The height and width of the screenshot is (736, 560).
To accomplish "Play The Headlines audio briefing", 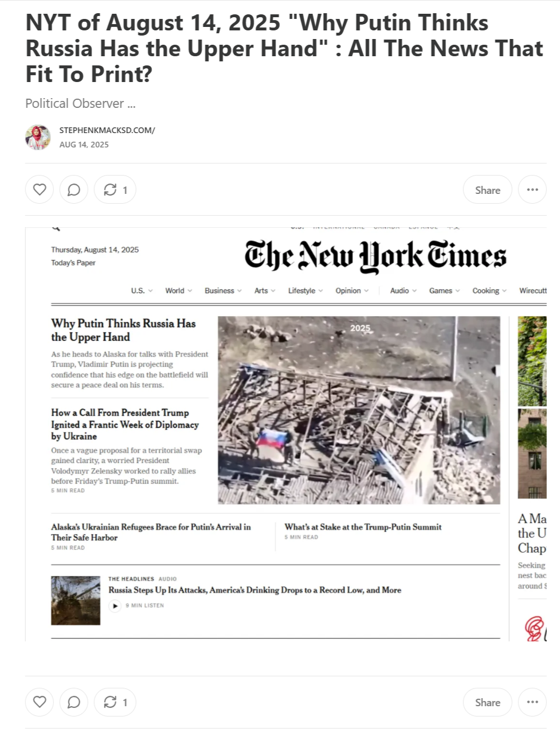I will (x=115, y=606).
